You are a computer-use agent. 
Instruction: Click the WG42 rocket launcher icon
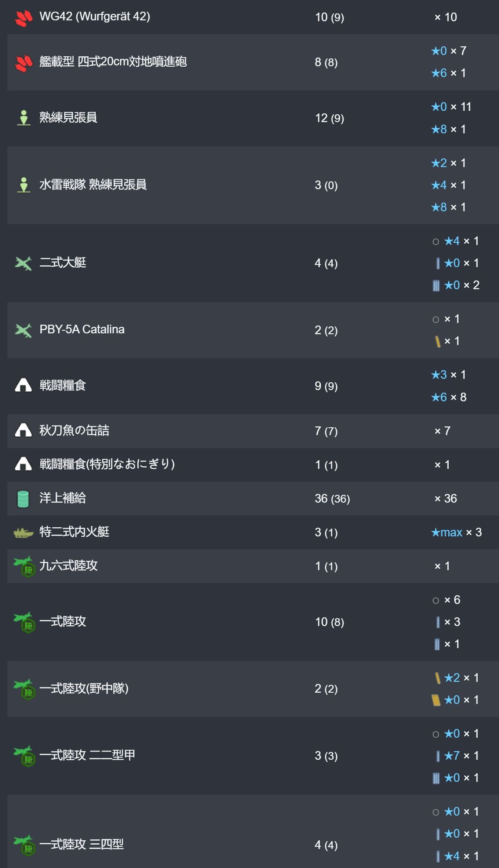[23, 18]
